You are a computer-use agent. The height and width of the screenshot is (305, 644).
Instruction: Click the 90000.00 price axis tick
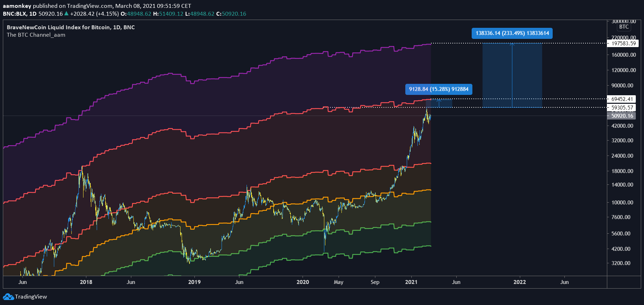pos(622,86)
